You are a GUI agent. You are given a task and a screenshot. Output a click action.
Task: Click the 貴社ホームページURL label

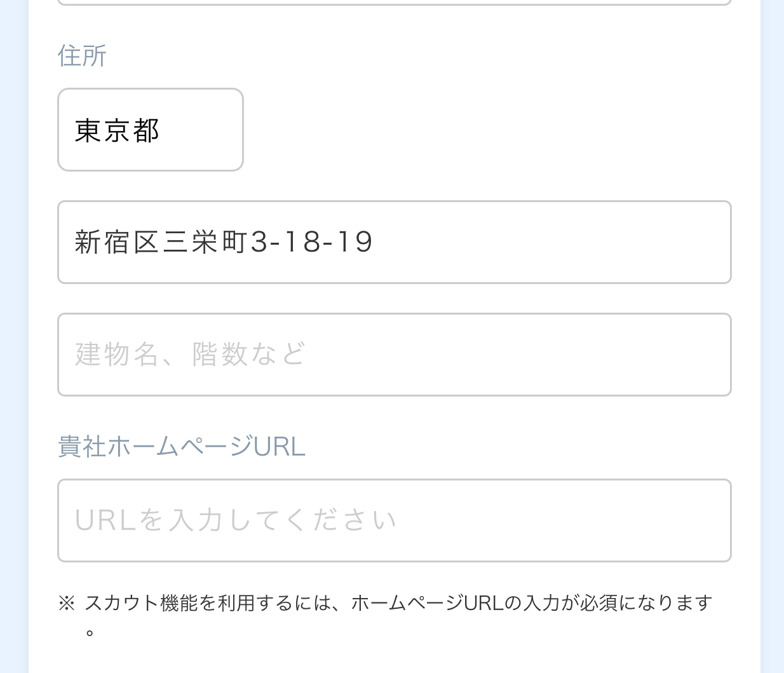pos(182,447)
